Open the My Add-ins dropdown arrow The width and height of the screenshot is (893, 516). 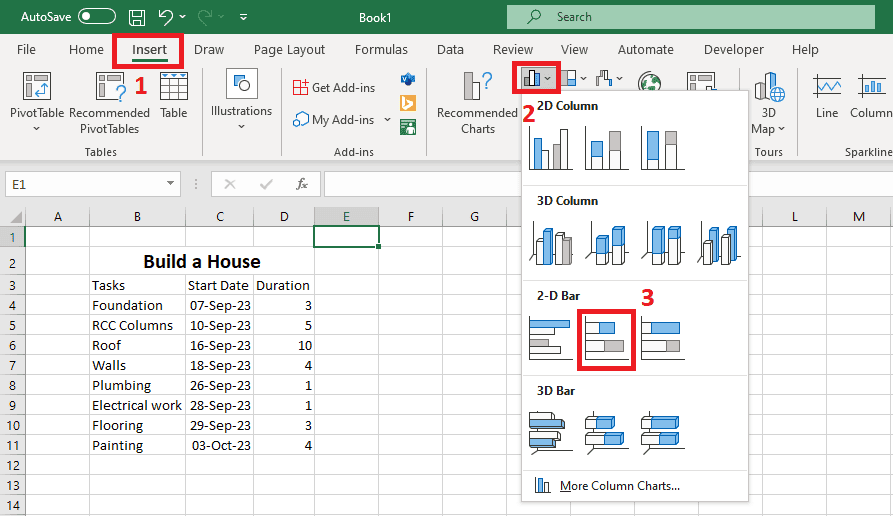coord(387,120)
